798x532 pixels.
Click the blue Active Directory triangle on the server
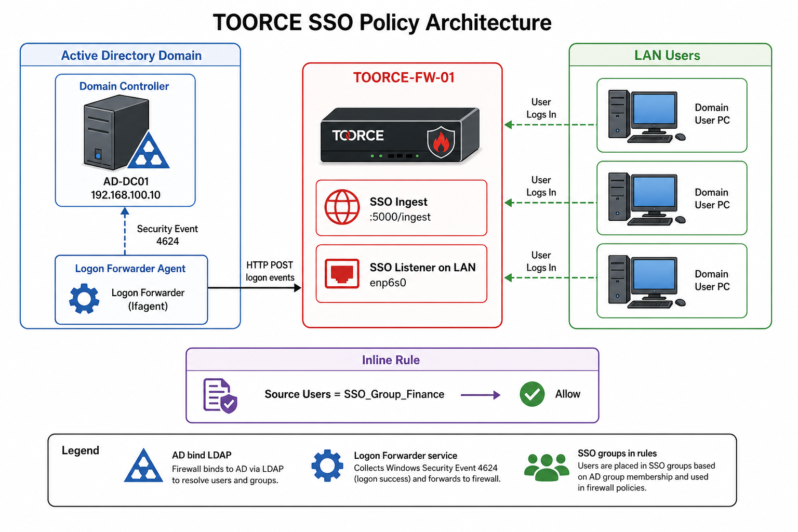(x=149, y=150)
